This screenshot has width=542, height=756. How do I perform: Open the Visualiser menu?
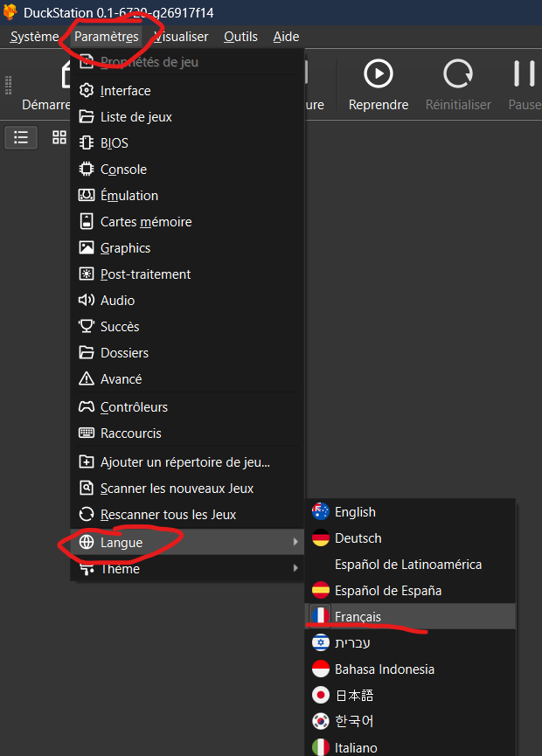(x=181, y=37)
